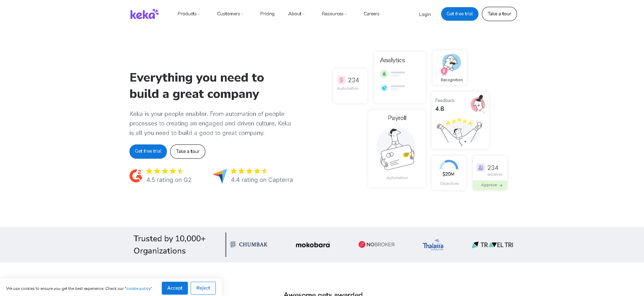Click the header Get free trial button
The width and height of the screenshot is (644, 296).
[459, 14]
